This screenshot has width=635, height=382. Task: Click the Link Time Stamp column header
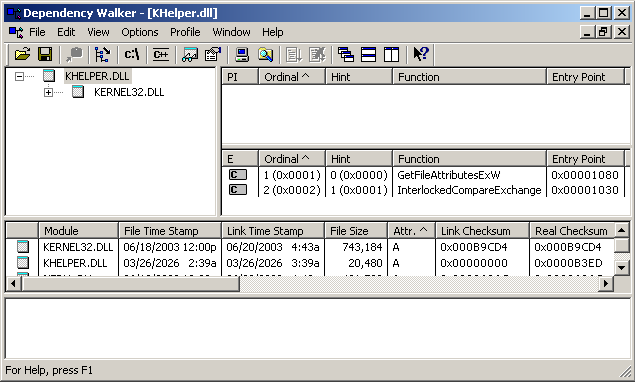273,230
